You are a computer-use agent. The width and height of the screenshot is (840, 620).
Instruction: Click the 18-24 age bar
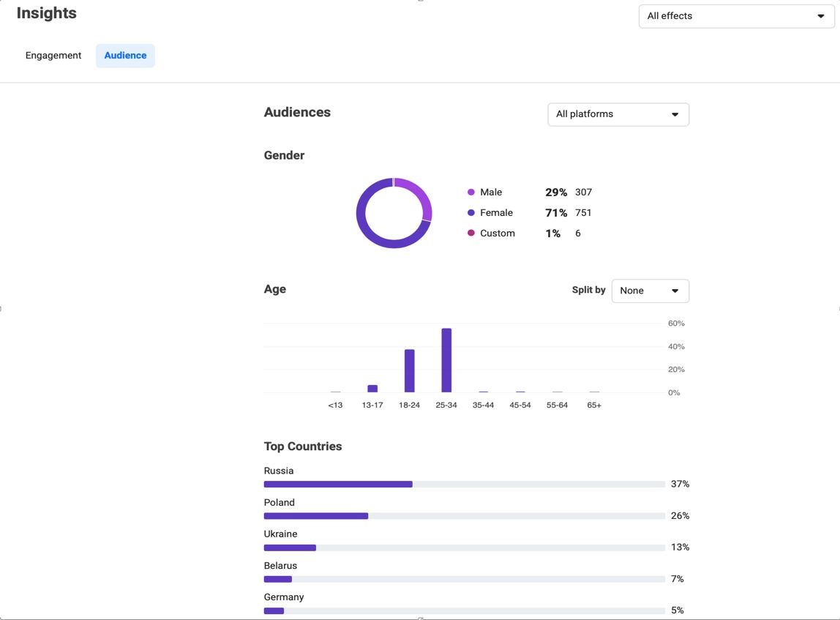[x=409, y=371]
